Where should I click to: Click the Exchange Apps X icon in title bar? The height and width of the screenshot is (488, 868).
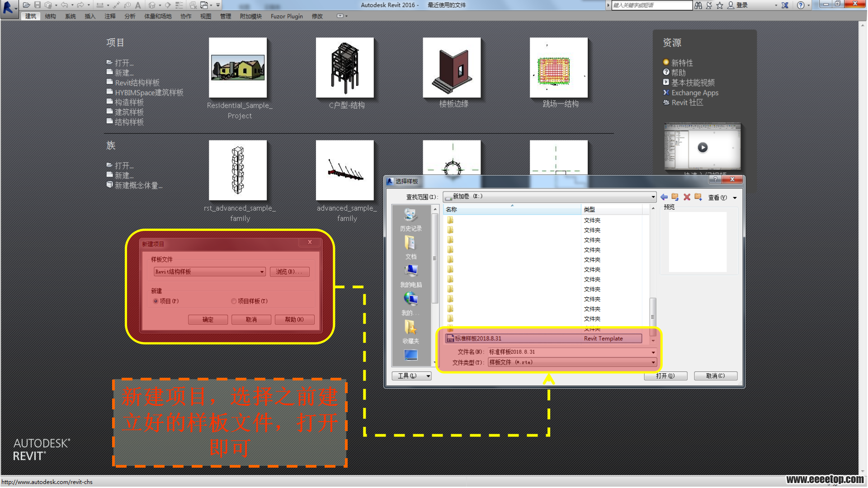(785, 5)
